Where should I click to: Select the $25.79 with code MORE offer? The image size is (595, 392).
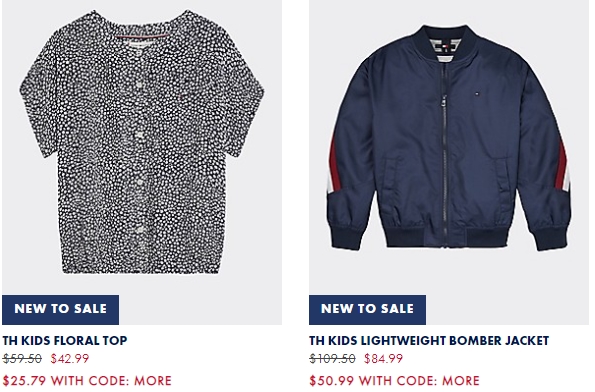87,381
